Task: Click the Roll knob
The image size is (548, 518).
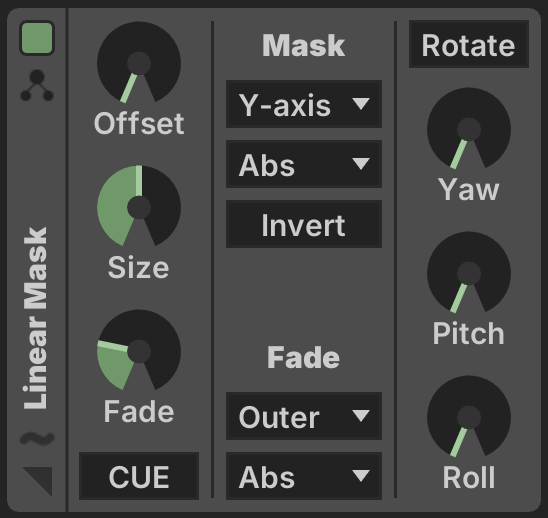Action: tap(469, 417)
